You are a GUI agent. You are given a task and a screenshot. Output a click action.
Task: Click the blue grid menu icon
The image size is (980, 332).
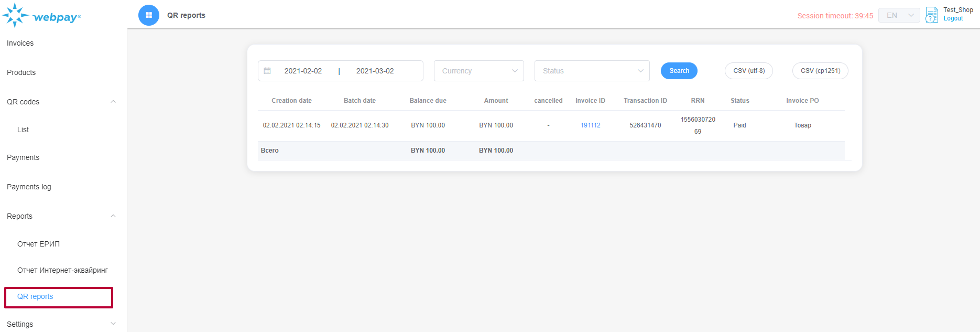[x=149, y=15]
